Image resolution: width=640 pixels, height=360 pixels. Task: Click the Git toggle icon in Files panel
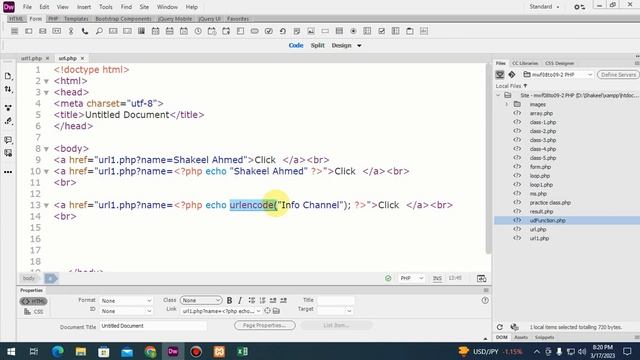coord(512,75)
